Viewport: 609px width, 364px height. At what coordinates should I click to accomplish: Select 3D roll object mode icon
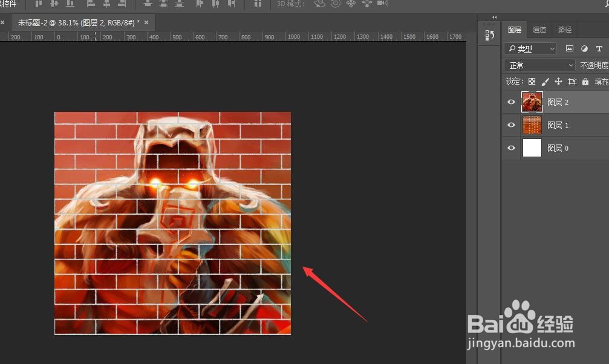[335, 4]
